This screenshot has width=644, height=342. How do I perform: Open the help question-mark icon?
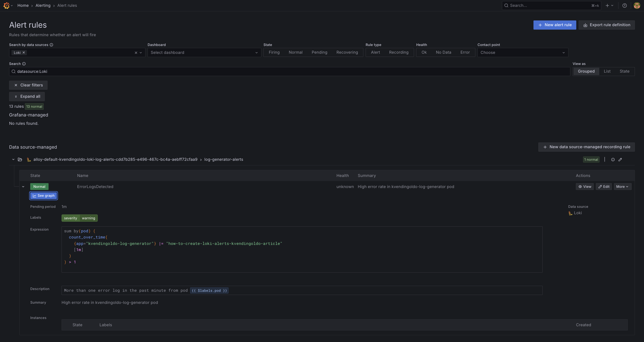click(624, 6)
